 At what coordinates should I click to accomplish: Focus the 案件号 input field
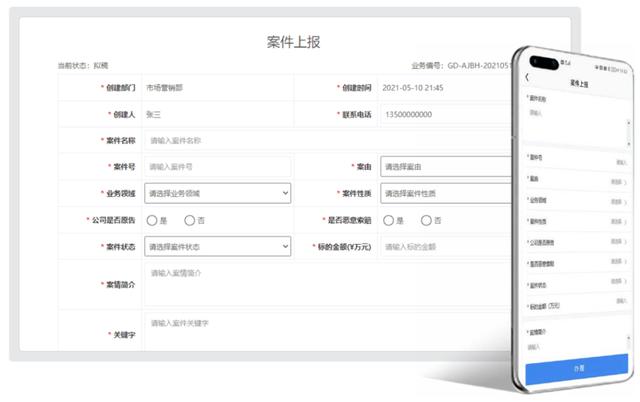217,167
